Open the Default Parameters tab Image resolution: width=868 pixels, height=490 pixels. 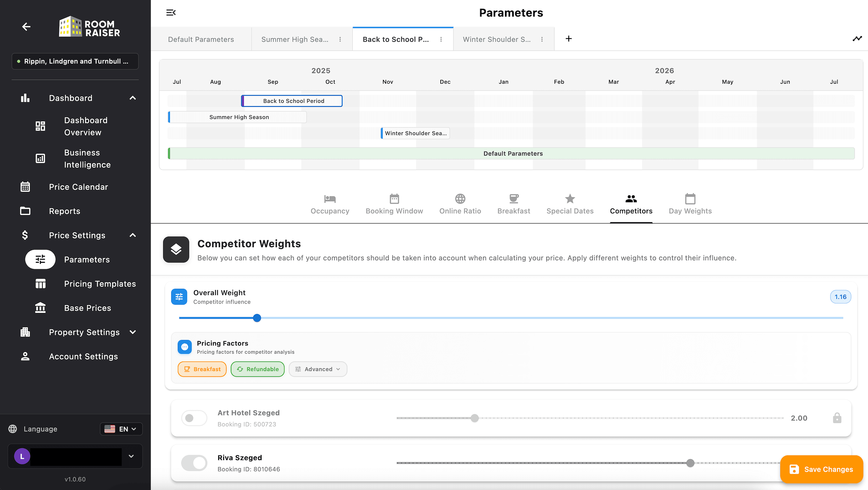(x=201, y=39)
